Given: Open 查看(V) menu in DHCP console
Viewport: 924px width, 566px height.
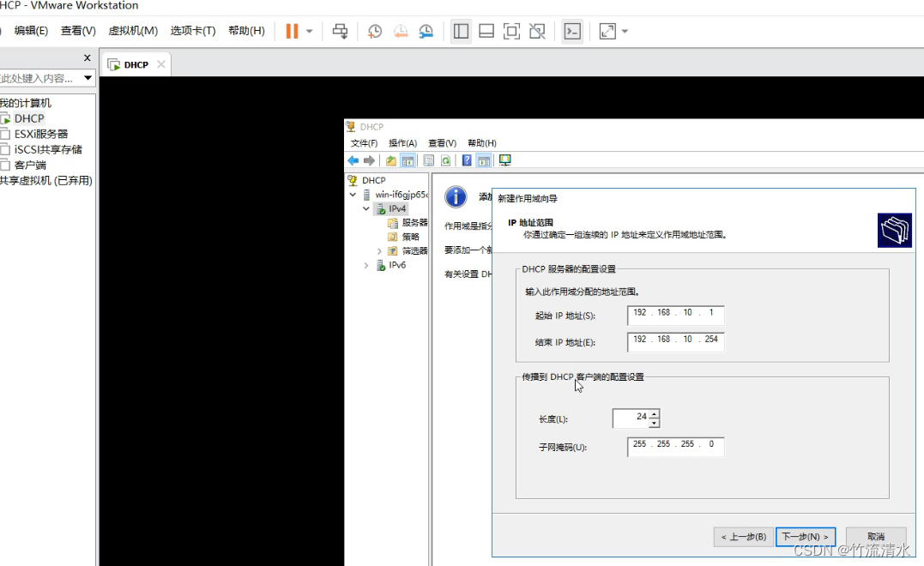Looking at the screenshot, I should pos(442,143).
